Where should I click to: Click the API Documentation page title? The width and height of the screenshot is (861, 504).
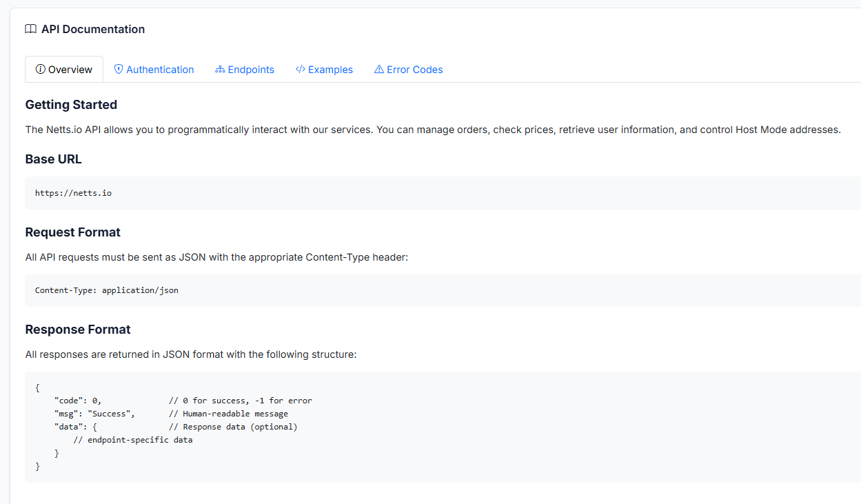[x=93, y=29]
